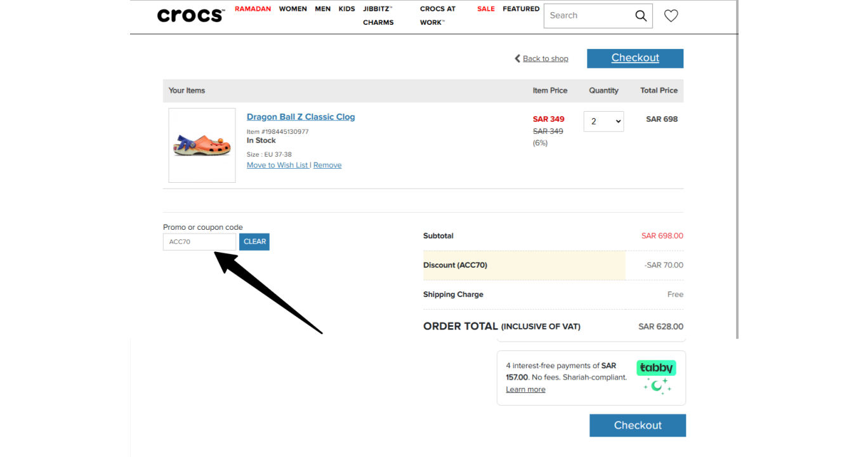Click the Remove item link
The height and width of the screenshot is (457, 868).
327,165
